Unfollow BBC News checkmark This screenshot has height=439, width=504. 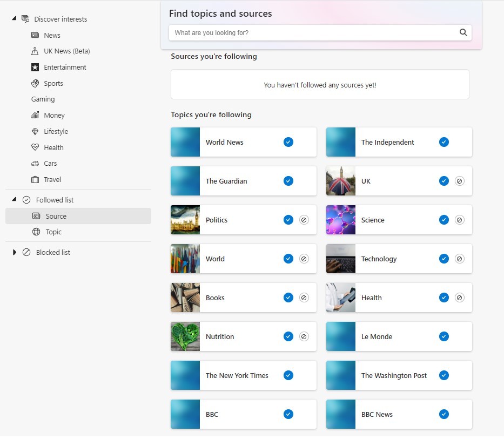coord(444,414)
